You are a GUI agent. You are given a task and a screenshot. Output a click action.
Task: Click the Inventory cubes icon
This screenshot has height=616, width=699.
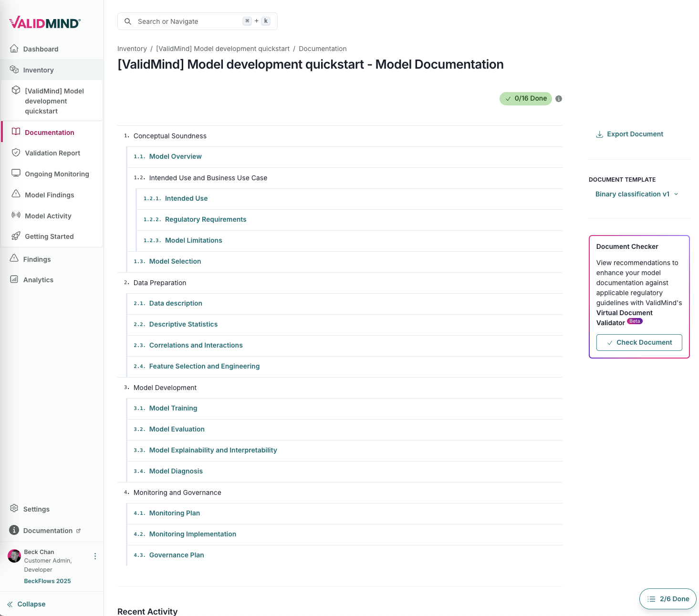(14, 70)
